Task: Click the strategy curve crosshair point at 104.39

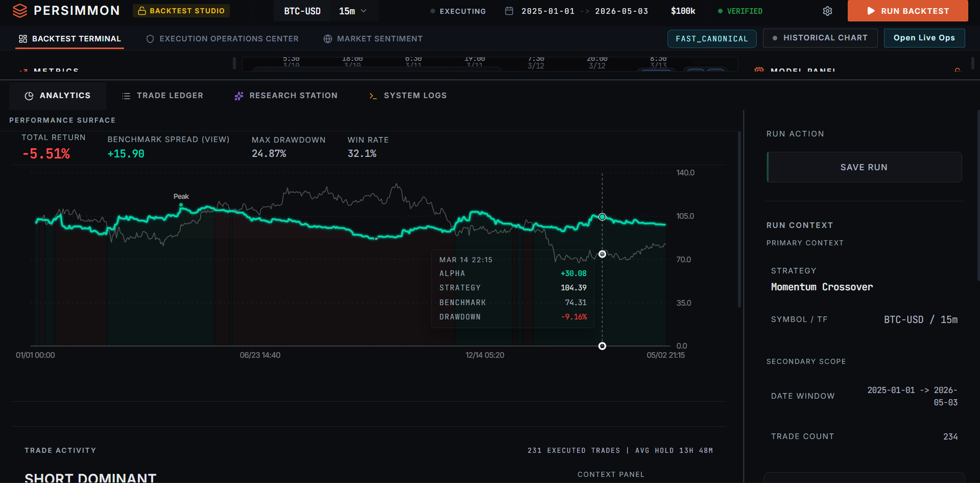Action: pos(602,217)
